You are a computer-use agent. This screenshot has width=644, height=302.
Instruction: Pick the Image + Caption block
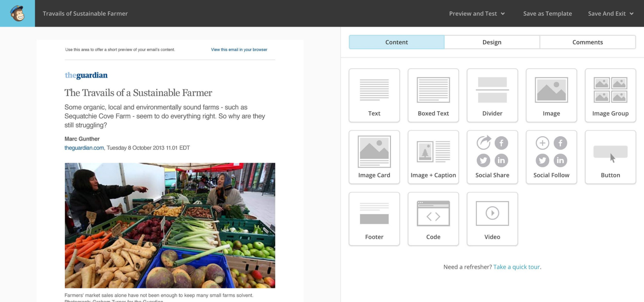[x=433, y=157]
